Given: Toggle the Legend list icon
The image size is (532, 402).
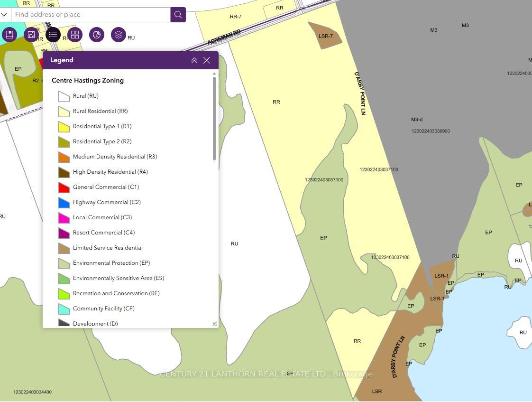Looking at the screenshot, I should (x=53, y=35).
